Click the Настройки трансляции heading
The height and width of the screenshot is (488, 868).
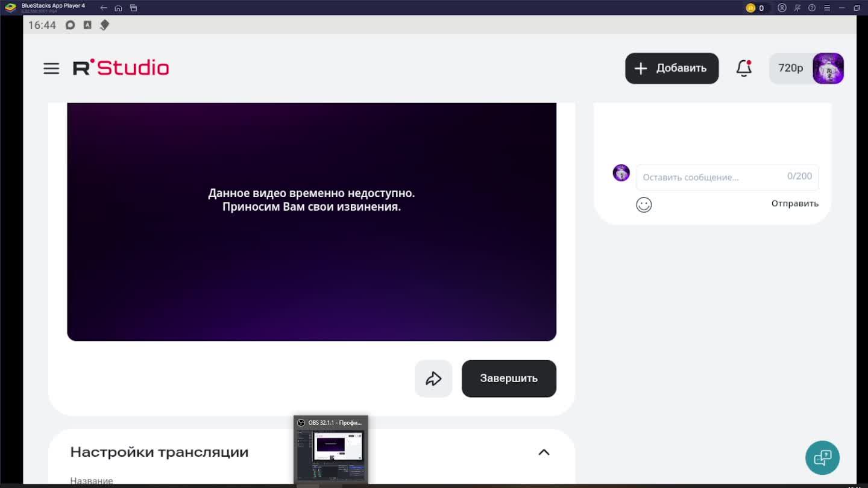point(159,452)
